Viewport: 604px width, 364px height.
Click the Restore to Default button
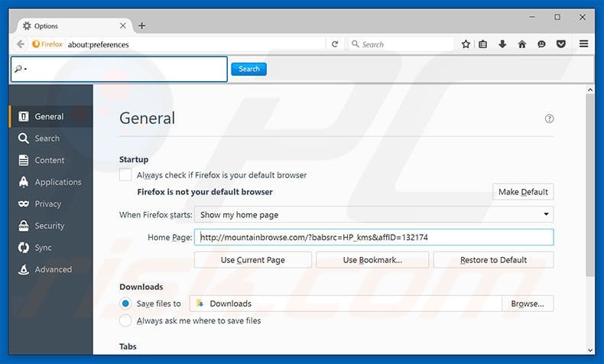pos(493,260)
